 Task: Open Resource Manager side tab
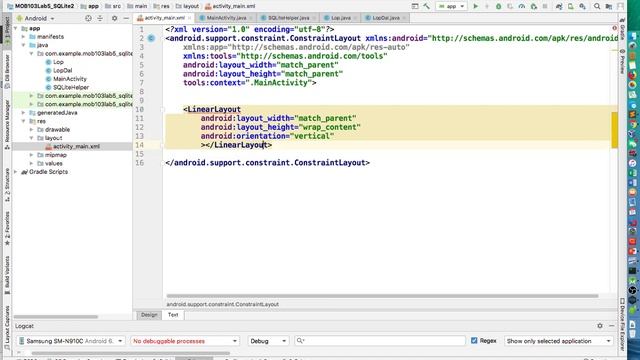coord(7,124)
